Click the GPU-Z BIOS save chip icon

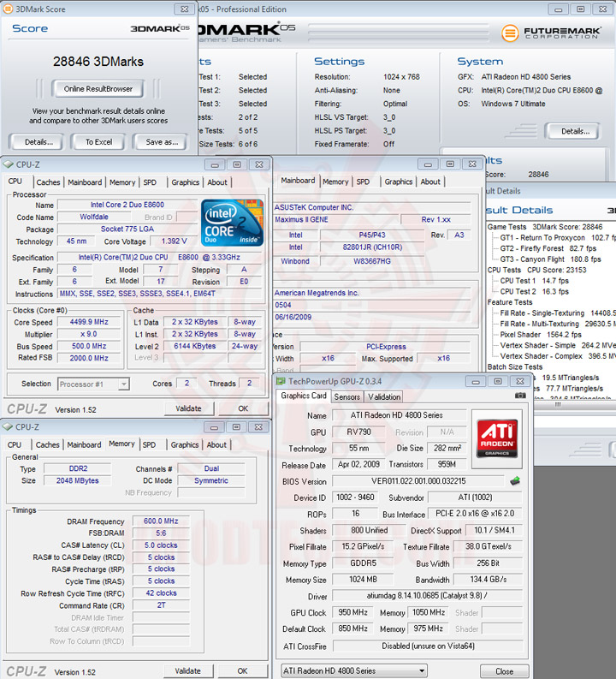pyautogui.click(x=515, y=481)
